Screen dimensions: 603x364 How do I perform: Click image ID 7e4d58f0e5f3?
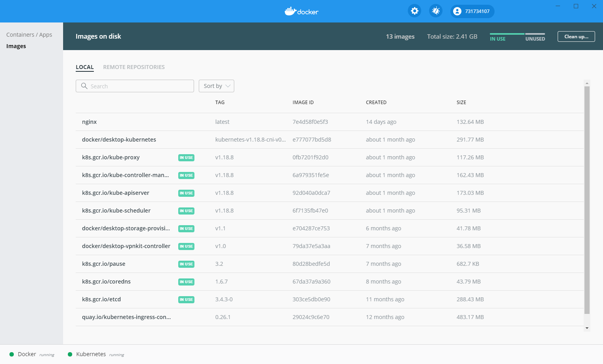(x=310, y=122)
